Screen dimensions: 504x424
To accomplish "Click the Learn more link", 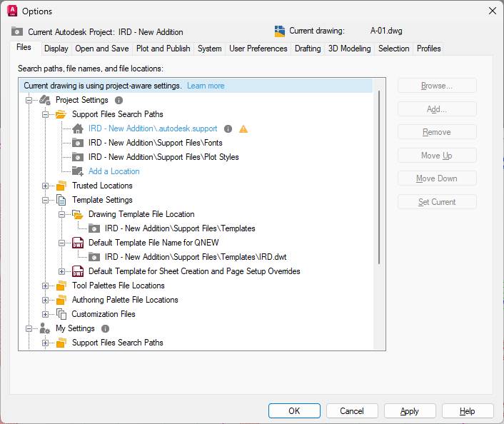I will (206, 86).
